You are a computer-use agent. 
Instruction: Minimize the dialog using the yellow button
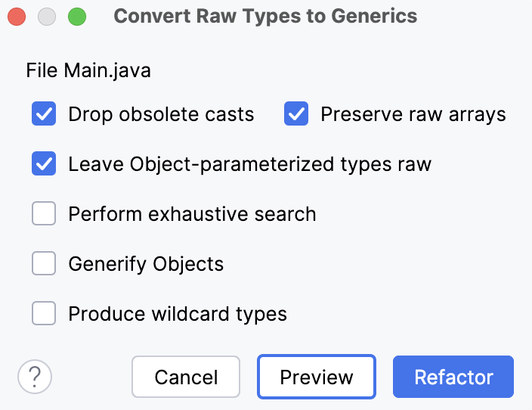click(47, 16)
